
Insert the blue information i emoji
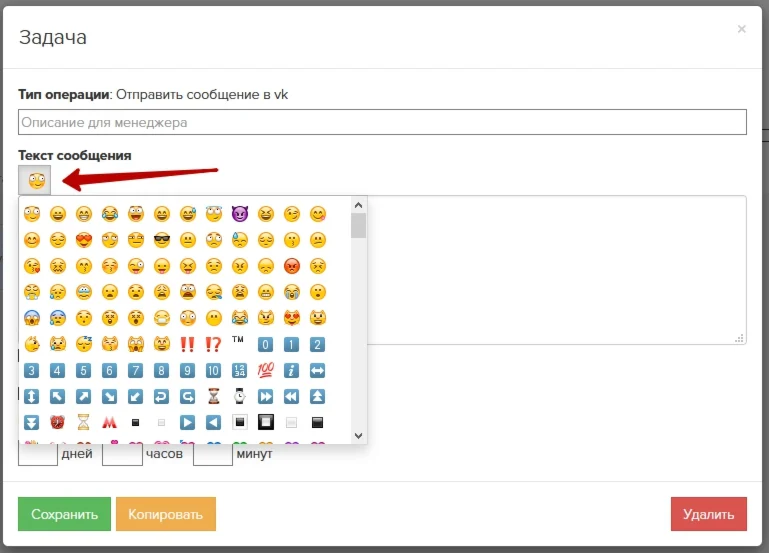(x=291, y=370)
